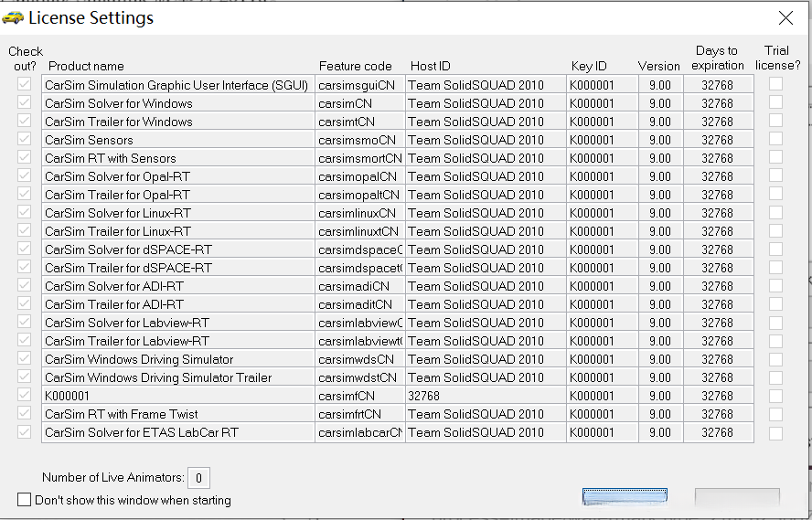The height and width of the screenshot is (520, 812).
Task: Click the blank gray button at bottom right
Action: point(737,498)
